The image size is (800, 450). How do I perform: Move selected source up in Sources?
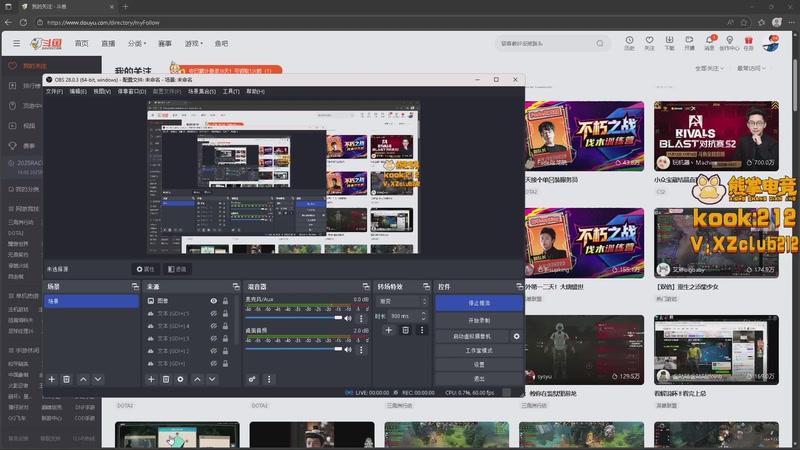tap(197, 379)
